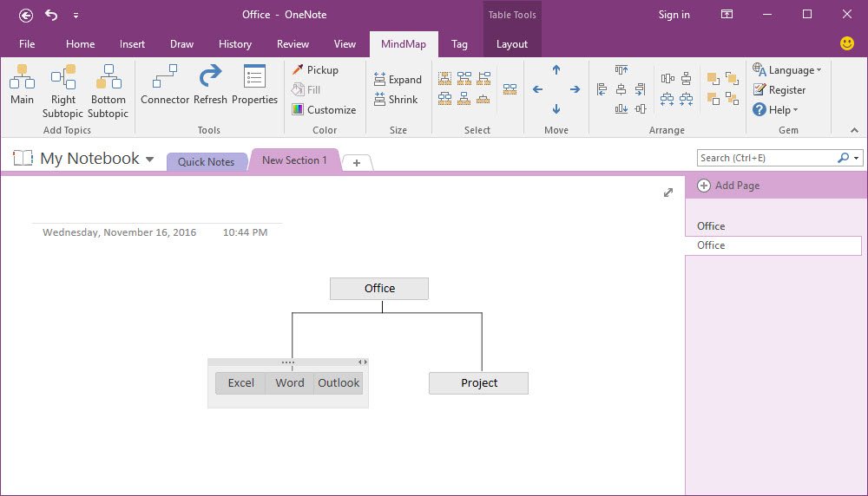Collapse the ribbon with the chevron
The width and height of the screenshot is (868, 496).
tap(854, 130)
